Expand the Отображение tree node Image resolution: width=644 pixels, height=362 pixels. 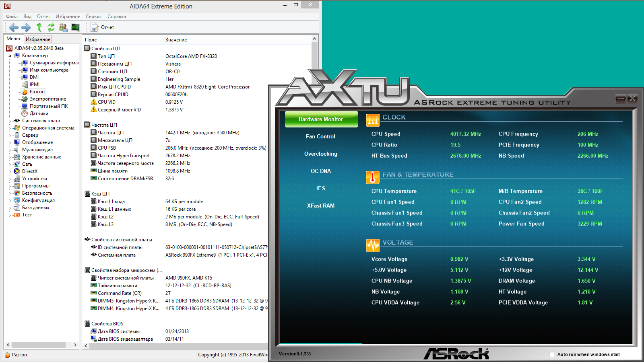tap(10, 142)
